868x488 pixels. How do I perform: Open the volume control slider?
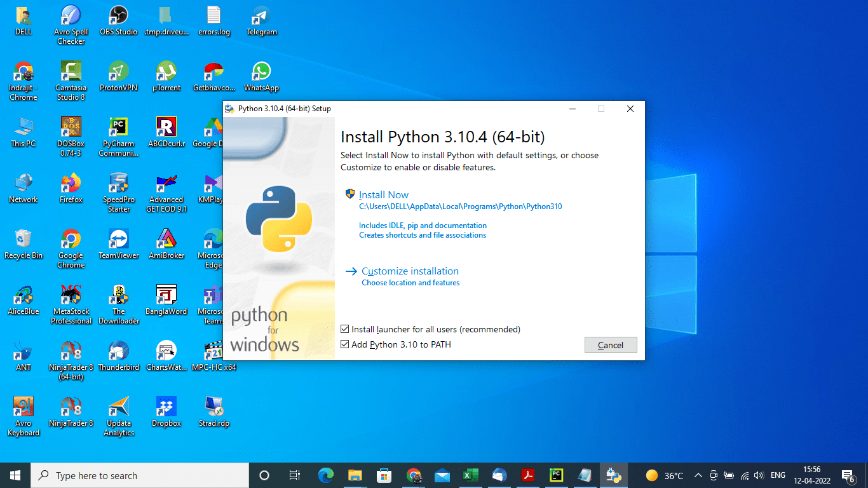[x=759, y=475]
